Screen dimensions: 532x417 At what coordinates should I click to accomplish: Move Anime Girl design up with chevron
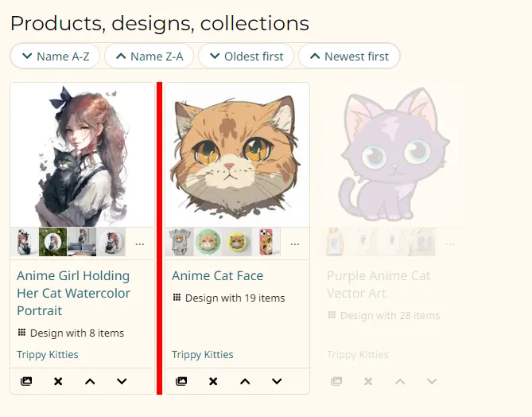coord(90,381)
